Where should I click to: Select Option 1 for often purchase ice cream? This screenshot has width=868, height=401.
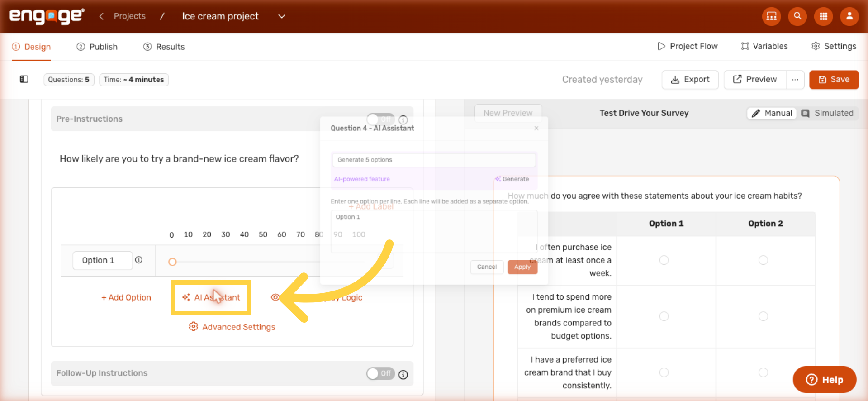pos(664,260)
